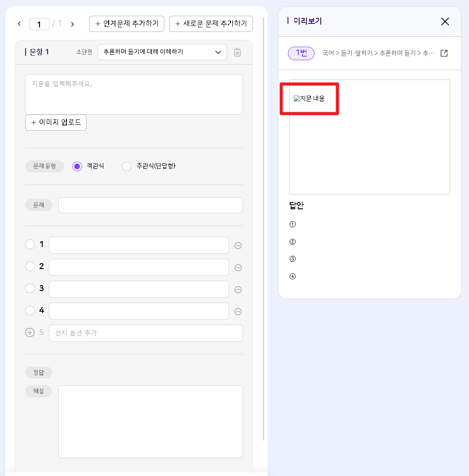Click the 문제 input field
This screenshot has height=476, width=469.
point(150,205)
